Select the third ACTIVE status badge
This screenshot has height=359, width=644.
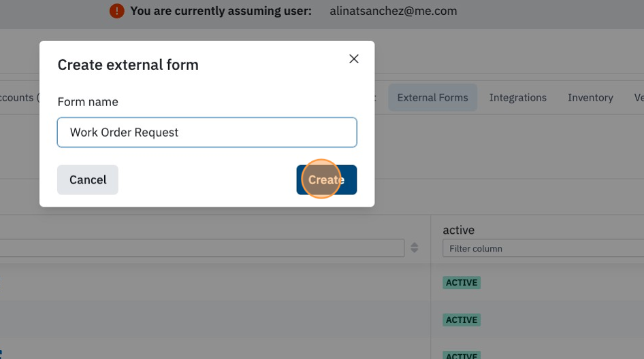tap(462, 356)
